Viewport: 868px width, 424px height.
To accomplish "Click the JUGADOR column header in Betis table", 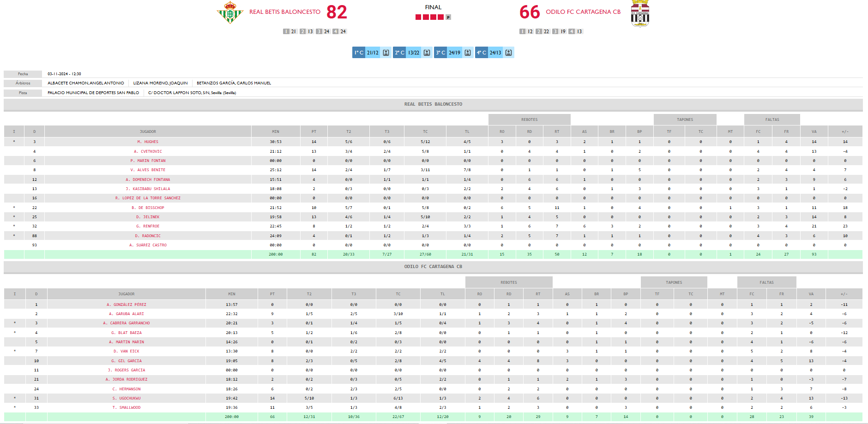I will [148, 131].
